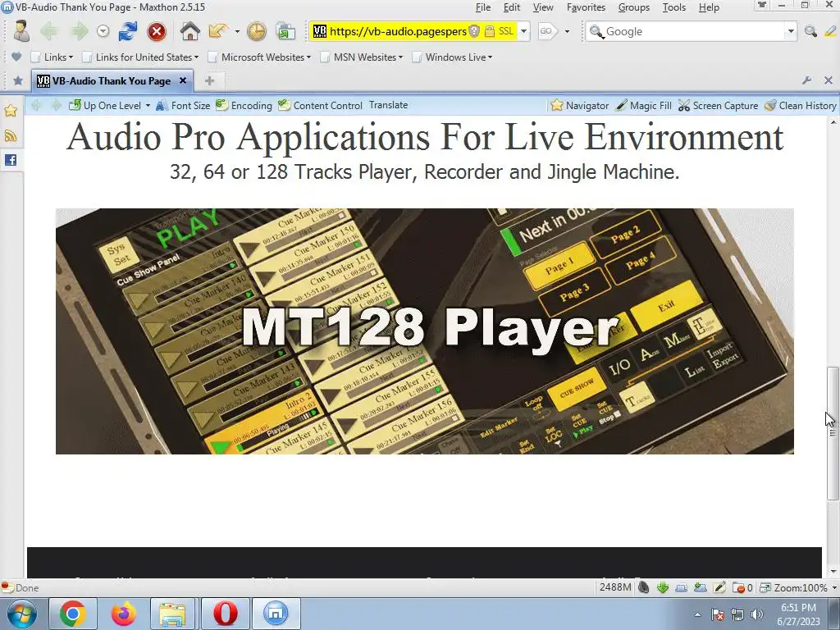This screenshot has width=840, height=630.
Task: Refresh the page with the blue arrows icon
Action: tap(127, 32)
